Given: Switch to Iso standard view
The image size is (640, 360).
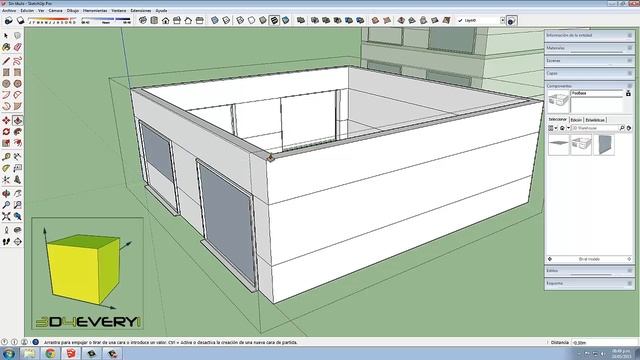Looking at the screenshot, I should coord(142,20).
